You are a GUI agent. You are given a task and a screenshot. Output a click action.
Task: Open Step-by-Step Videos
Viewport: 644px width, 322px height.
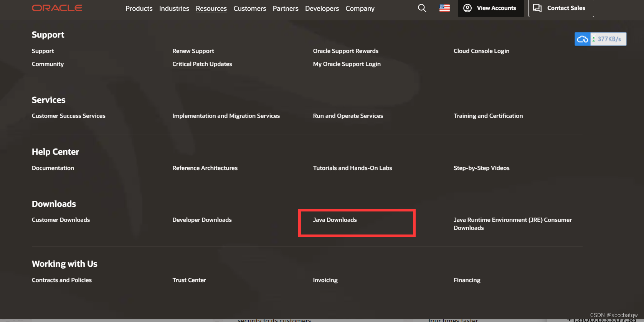coord(482,168)
